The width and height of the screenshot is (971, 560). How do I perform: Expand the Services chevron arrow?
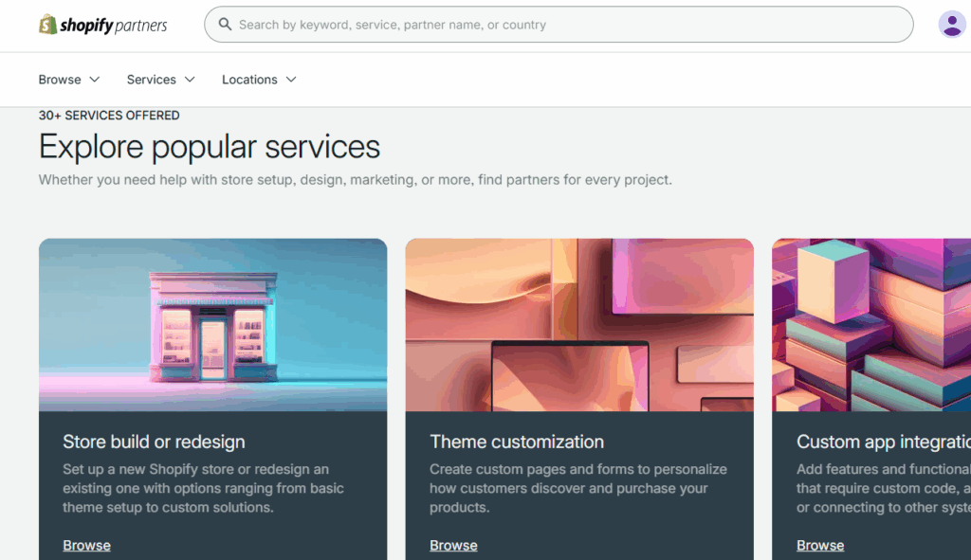(x=190, y=80)
